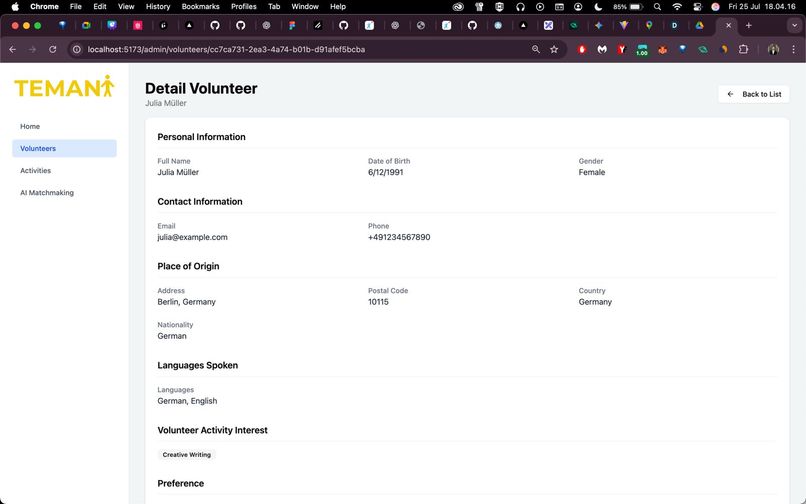Screen dimensions: 806x504
Task: Open the Window menu
Action: (305, 7)
